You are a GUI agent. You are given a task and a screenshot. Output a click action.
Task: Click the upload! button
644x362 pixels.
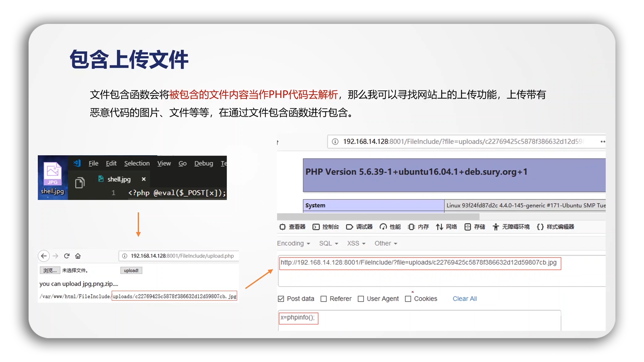click(131, 270)
